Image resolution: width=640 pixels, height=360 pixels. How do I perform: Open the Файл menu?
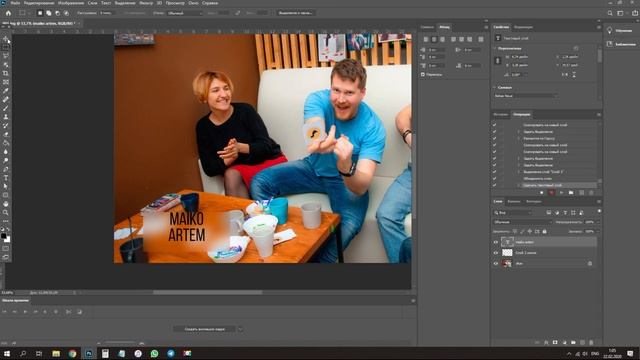[15, 3]
